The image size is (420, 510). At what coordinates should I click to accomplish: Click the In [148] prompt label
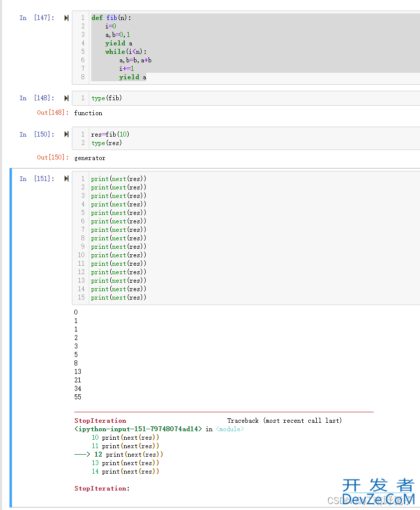(37, 98)
